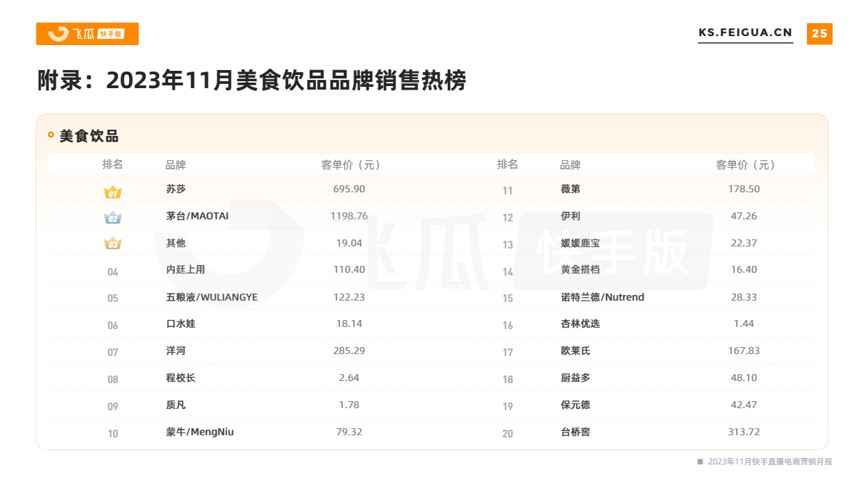
Task: Click the left 排名 column header
Action: 112,165
